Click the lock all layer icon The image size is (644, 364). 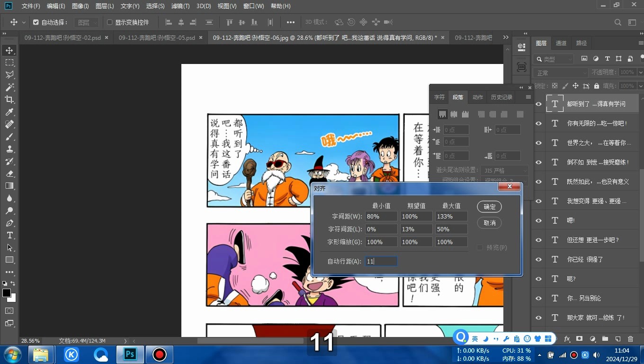pyautogui.click(x=596, y=86)
